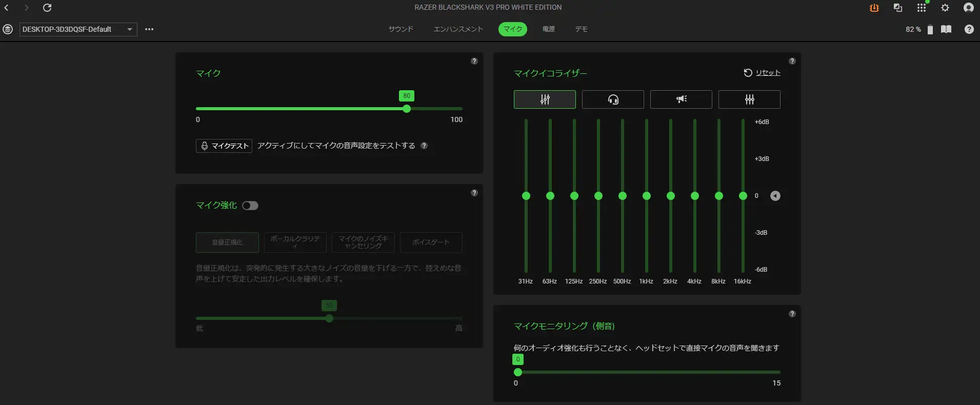The image size is (980, 405).
Task: Click the 8kHz equalizer band slider
Action: 719,196
